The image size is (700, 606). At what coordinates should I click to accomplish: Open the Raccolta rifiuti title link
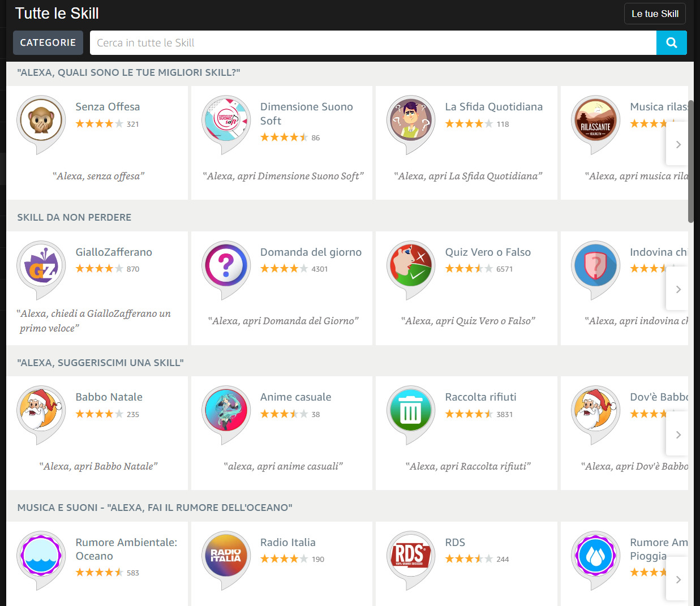click(x=480, y=397)
